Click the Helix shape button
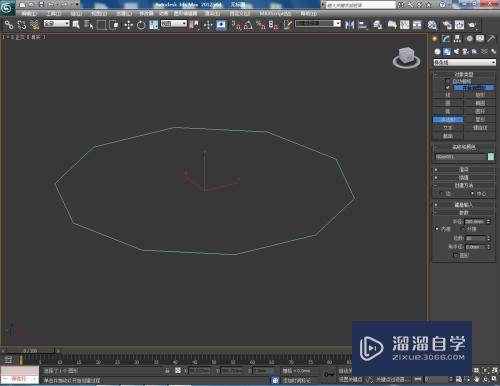 tap(480, 128)
